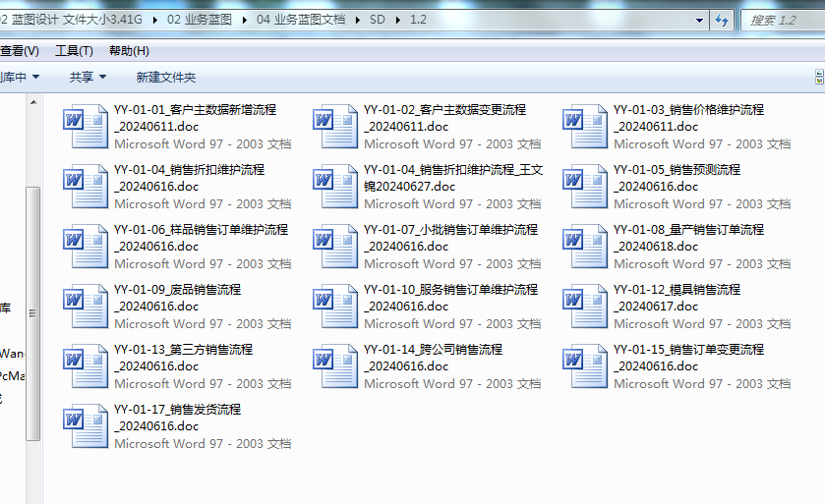Open the address bar history dropdown arrow

pos(700,20)
